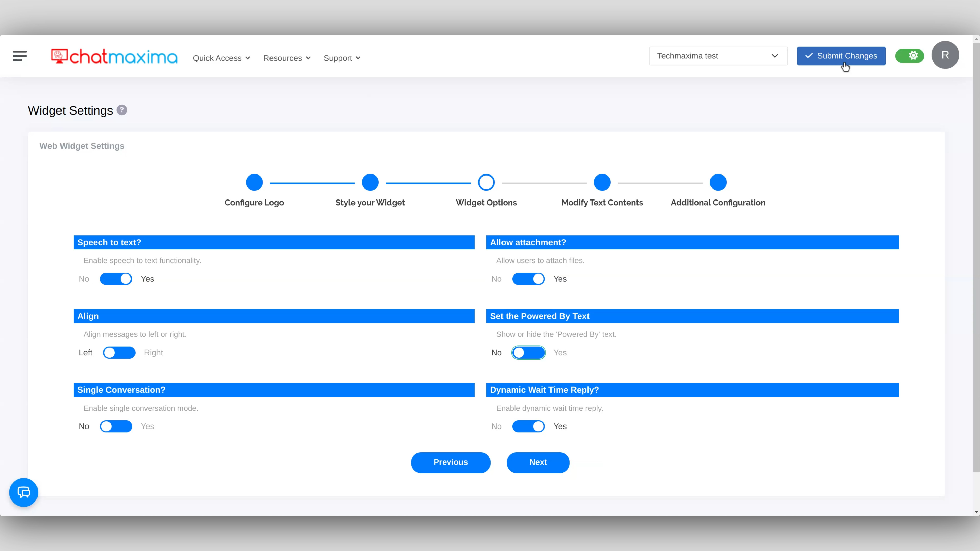Click the ChatMaxima logo icon

point(59,56)
